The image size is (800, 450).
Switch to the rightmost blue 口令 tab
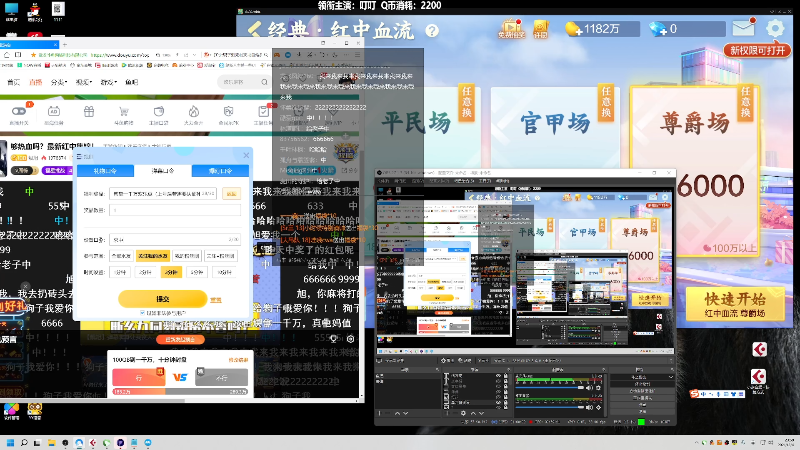point(220,171)
